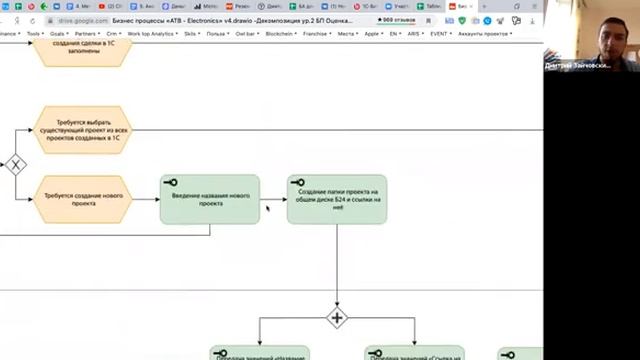The image size is (640, 360).
Task: Open the Skils bookmarks folder
Action: (192, 33)
